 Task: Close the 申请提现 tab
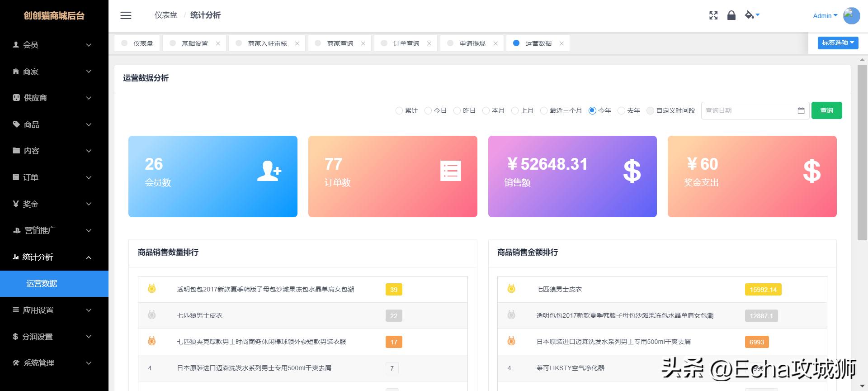tap(495, 43)
